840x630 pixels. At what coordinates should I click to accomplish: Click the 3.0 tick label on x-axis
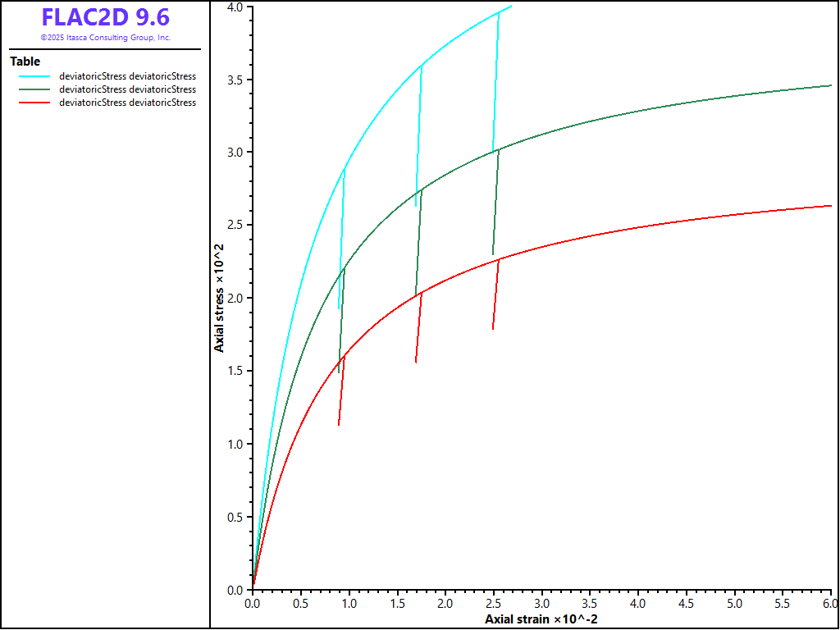tap(541, 603)
